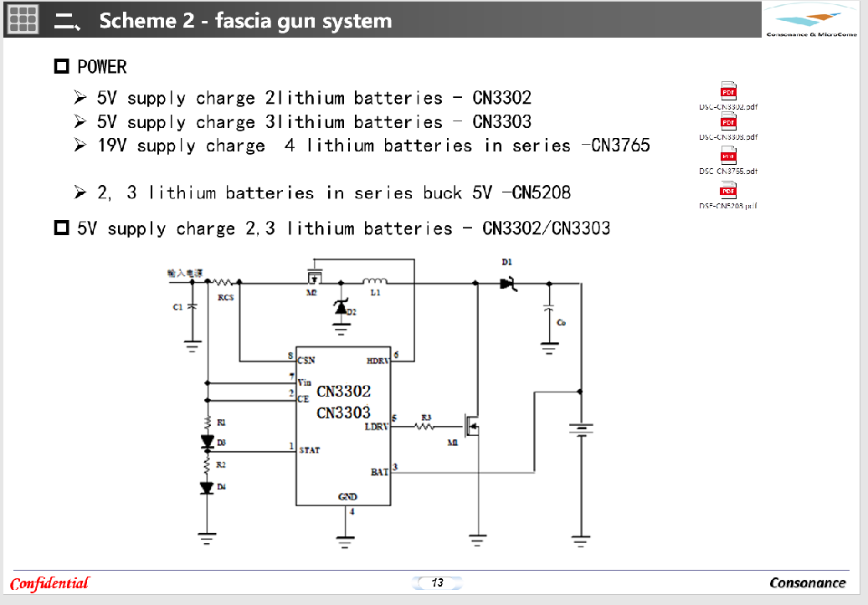Viewport: 868px width, 605px height.
Task: Select the line '5V supply charge 2lithium batteries – CN3302'
Action: pos(314,98)
